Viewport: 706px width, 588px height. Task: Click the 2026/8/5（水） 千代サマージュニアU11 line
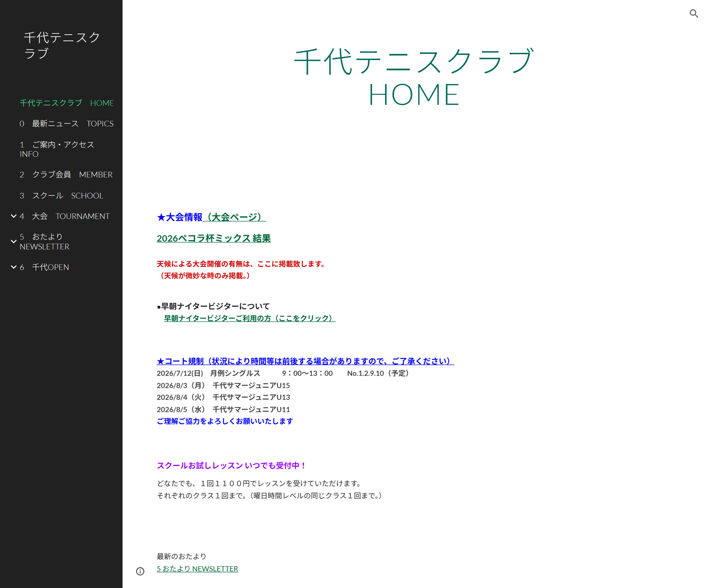coord(223,409)
